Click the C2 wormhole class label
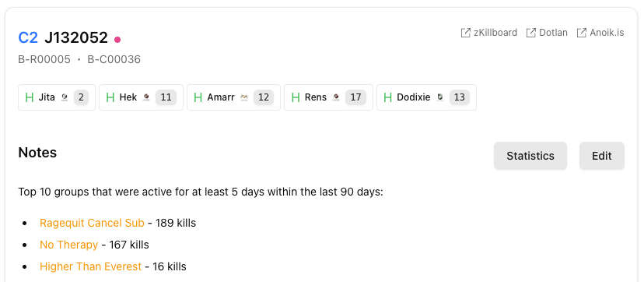Image resolution: width=644 pixels, height=282 pixels. click(28, 38)
